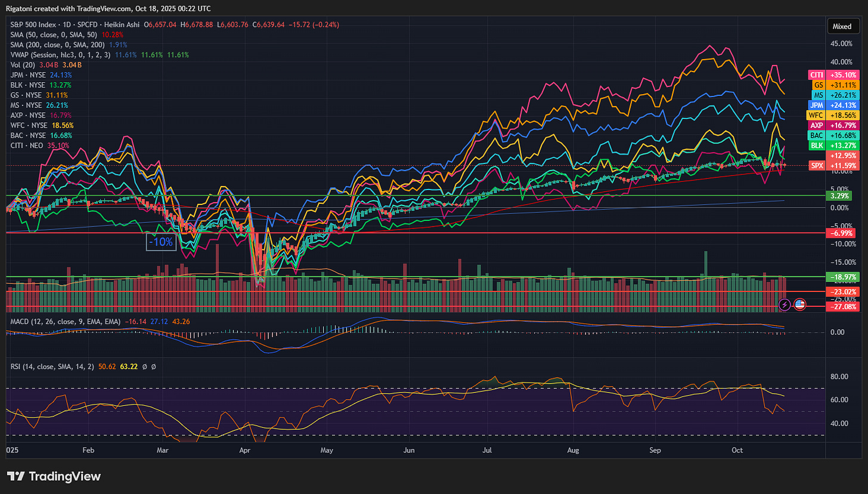Screen dimensions: 868x494
Task: Select the CITI symbol price label
Action: click(816, 75)
